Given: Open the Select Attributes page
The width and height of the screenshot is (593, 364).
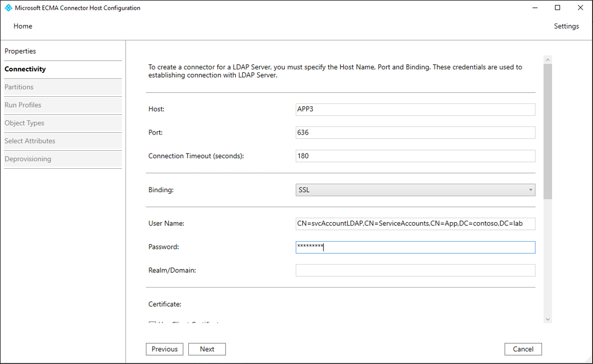Looking at the screenshot, I should 30,141.
